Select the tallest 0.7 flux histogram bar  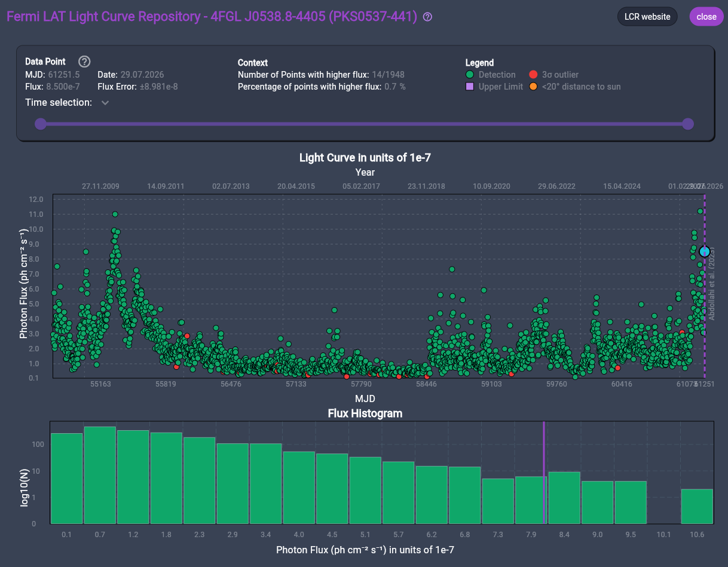click(x=100, y=475)
